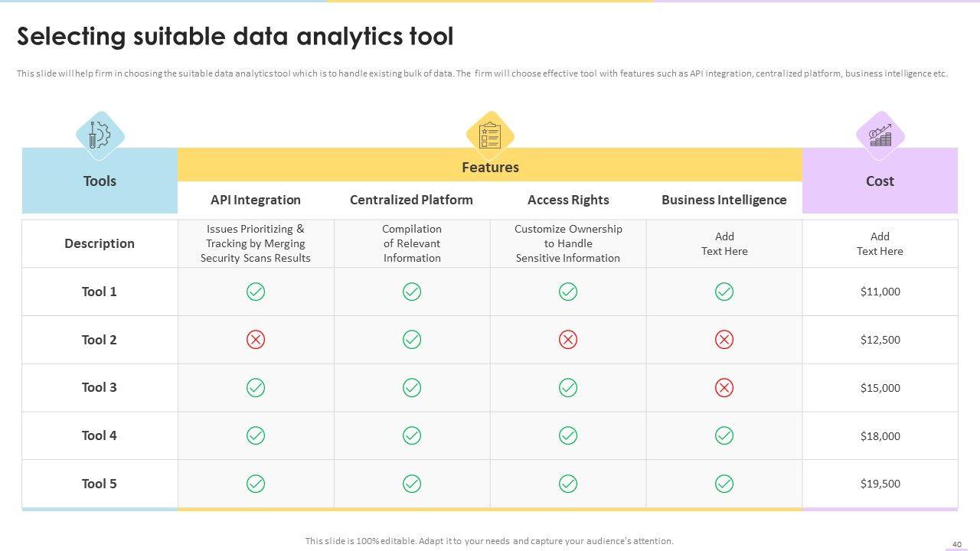Click the Cost column Add Text Here placeholder
980x551 pixels.
(880, 243)
